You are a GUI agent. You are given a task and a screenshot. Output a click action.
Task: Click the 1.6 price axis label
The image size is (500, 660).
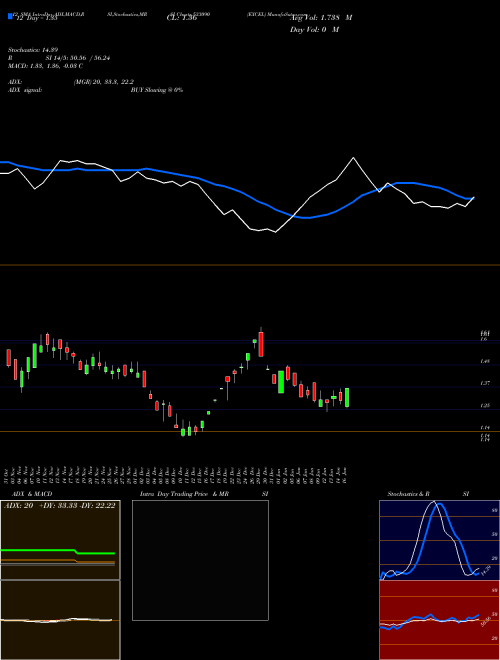tap(484, 339)
